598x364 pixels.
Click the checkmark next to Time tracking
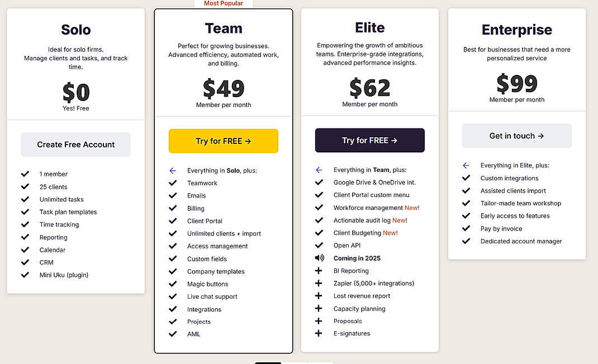click(x=25, y=224)
